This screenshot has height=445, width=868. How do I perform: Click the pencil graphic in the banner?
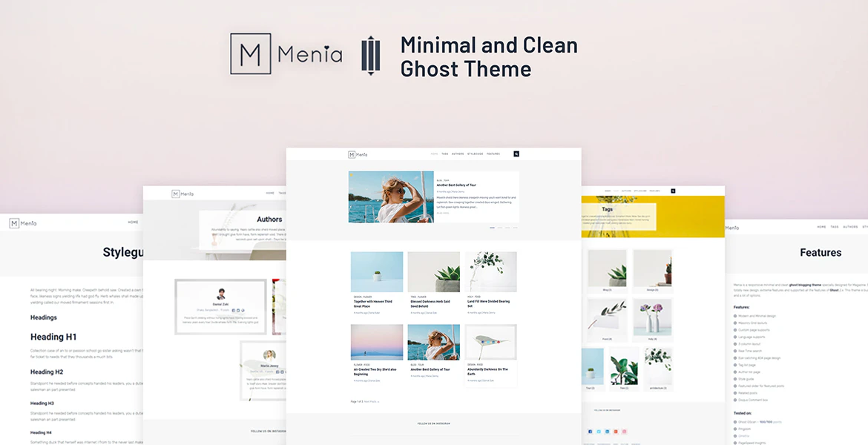[371, 56]
